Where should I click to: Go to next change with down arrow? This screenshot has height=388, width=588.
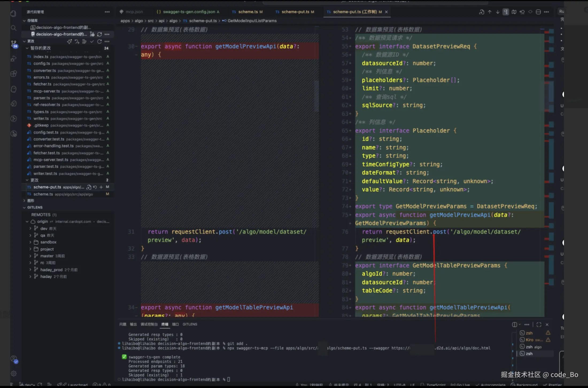(x=498, y=12)
